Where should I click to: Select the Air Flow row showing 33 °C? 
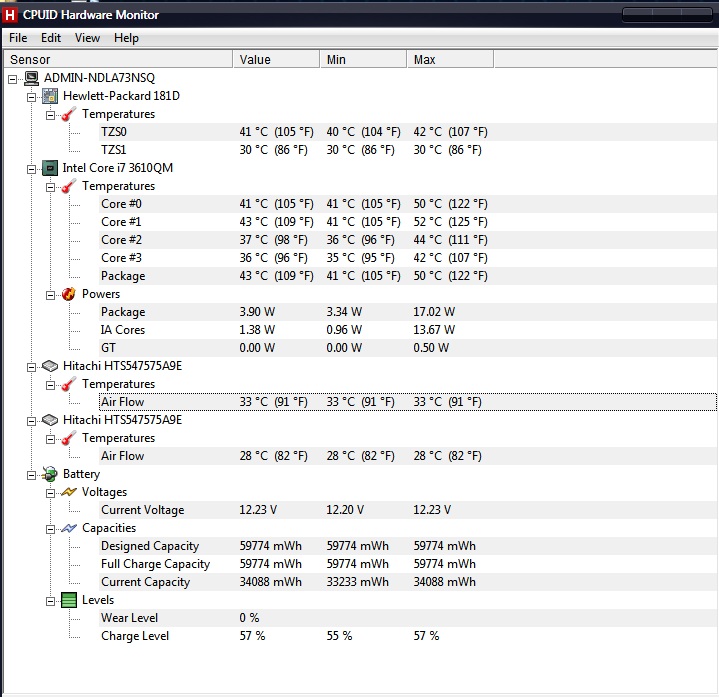(x=408, y=402)
